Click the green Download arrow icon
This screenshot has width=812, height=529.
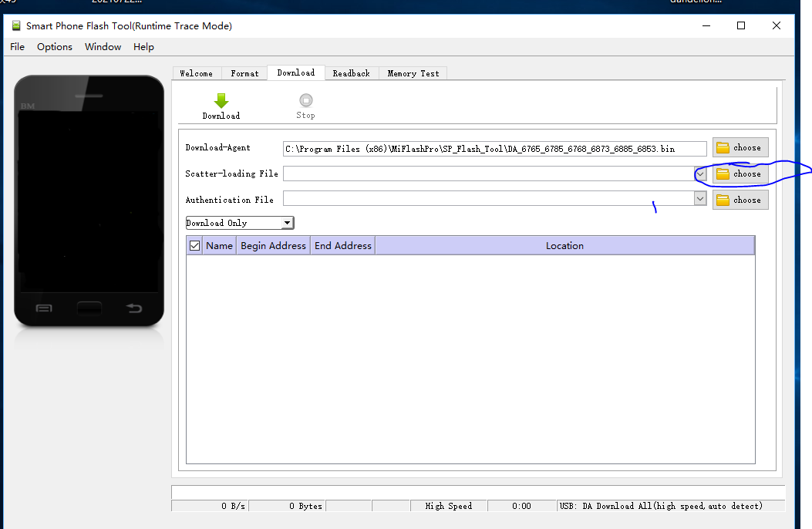[x=221, y=100]
